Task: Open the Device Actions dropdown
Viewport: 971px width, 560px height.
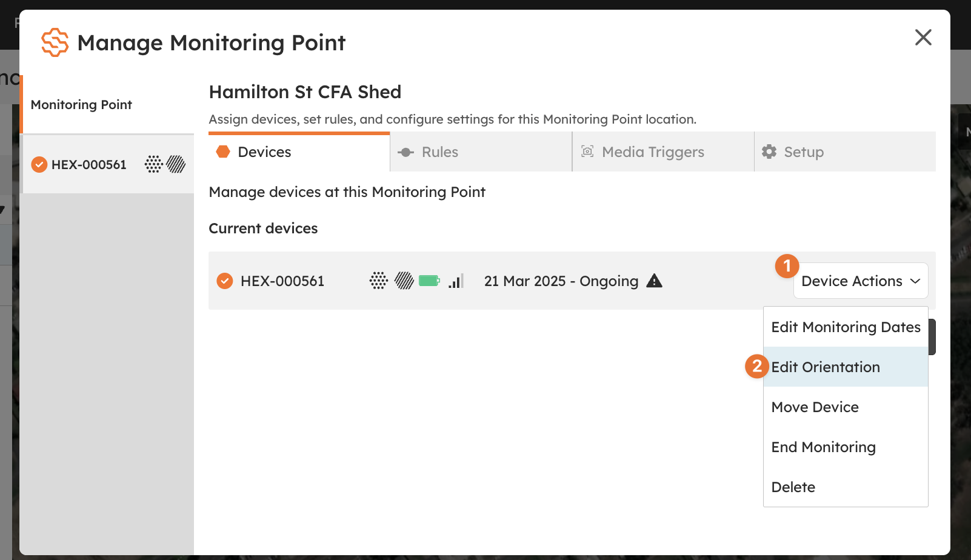Action: coord(861,281)
